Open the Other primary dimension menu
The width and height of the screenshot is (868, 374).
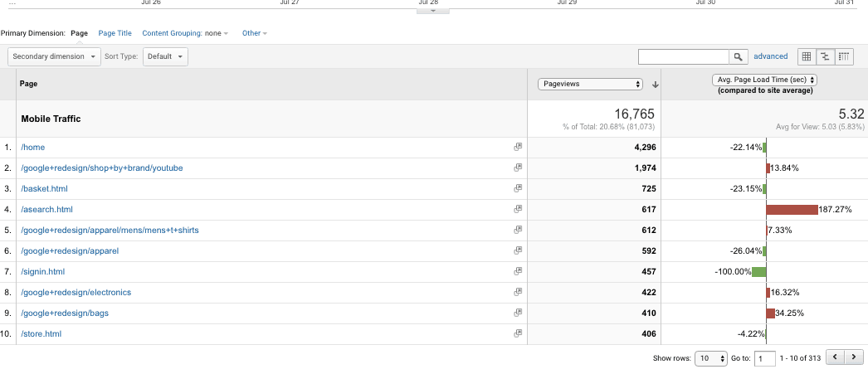(x=254, y=33)
